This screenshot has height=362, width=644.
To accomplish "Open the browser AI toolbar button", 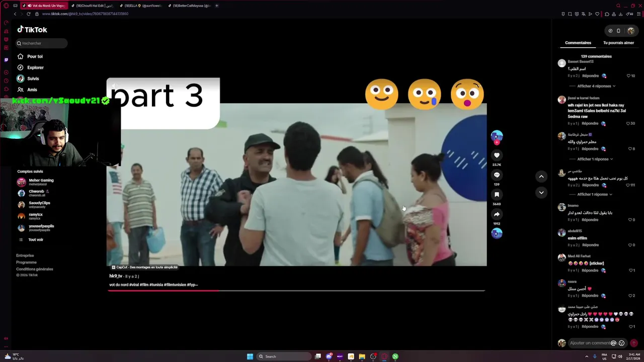I will tap(630, 14).
